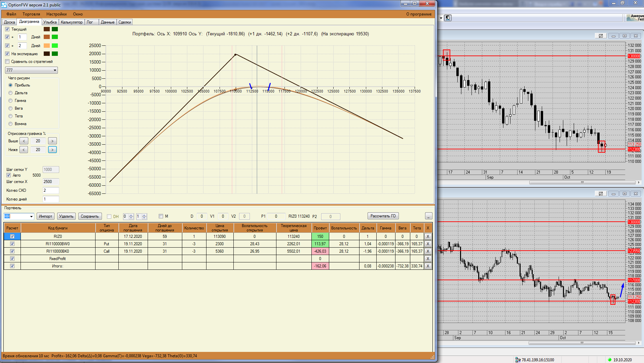Decrement the second stepper showing 1
The width and height of the screenshot is (644, 363).
[x=144, y=218]
